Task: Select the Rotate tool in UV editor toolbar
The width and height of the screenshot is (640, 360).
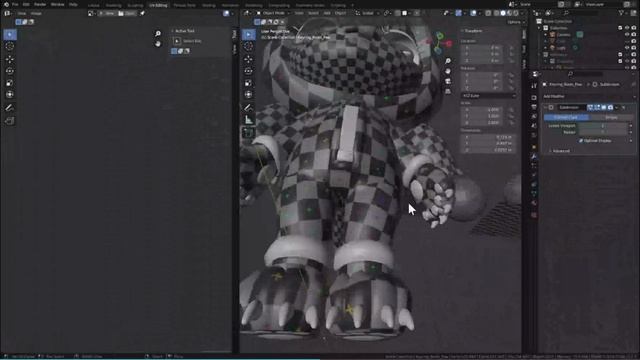Action: 10,71
